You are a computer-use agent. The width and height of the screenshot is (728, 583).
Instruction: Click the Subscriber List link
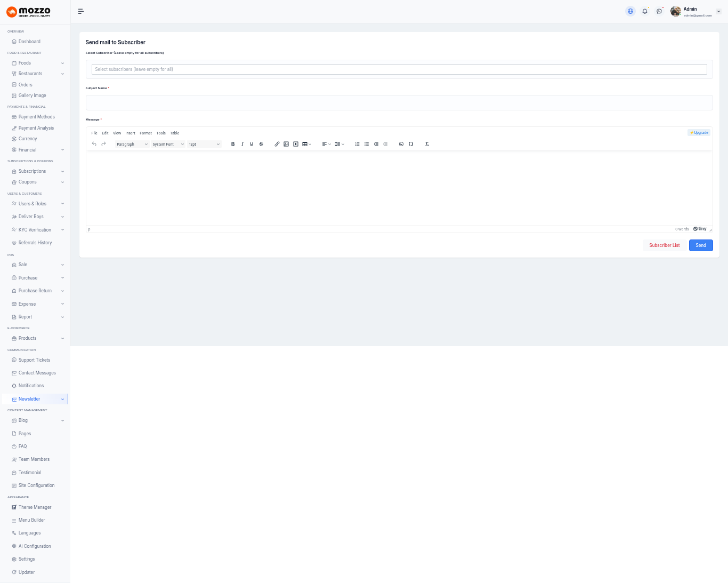coord(664,245)
